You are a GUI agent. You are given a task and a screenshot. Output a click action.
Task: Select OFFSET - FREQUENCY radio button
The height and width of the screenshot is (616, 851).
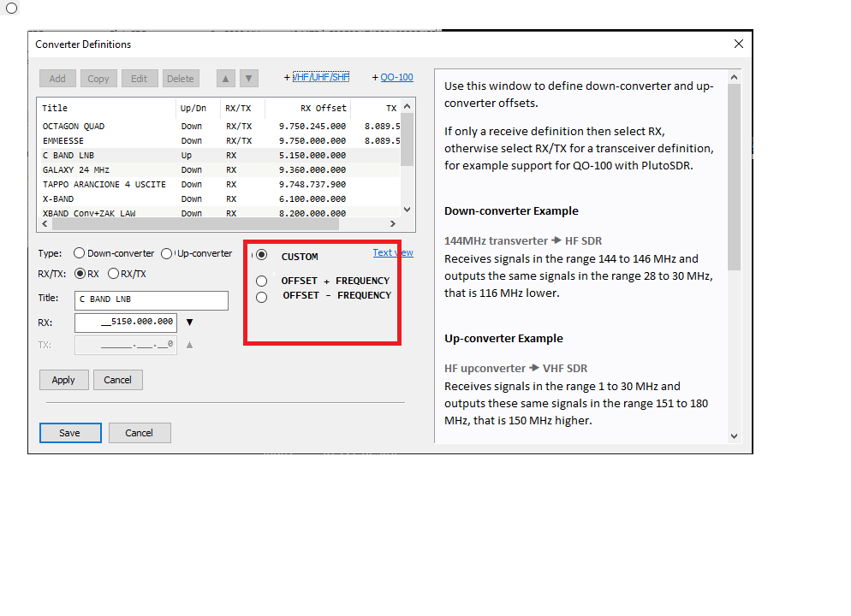262,297
